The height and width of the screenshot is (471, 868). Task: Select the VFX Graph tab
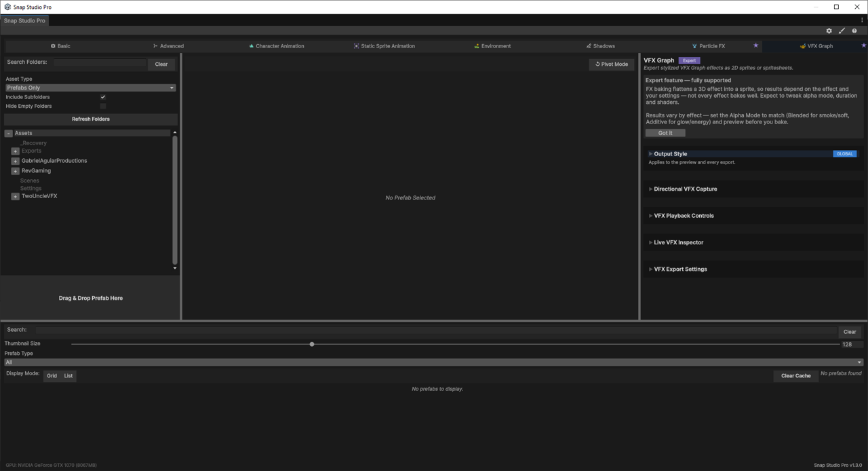point(816,46)
